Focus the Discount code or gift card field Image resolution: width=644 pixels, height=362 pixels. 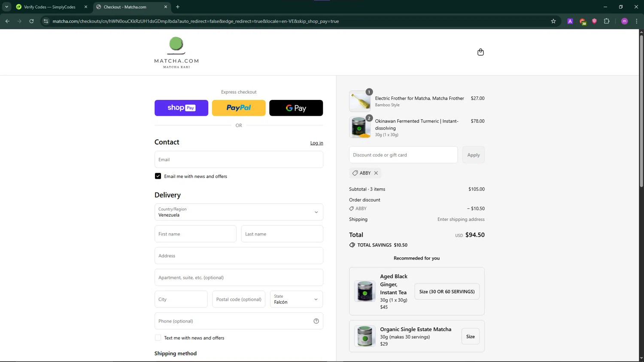[403, 155]
